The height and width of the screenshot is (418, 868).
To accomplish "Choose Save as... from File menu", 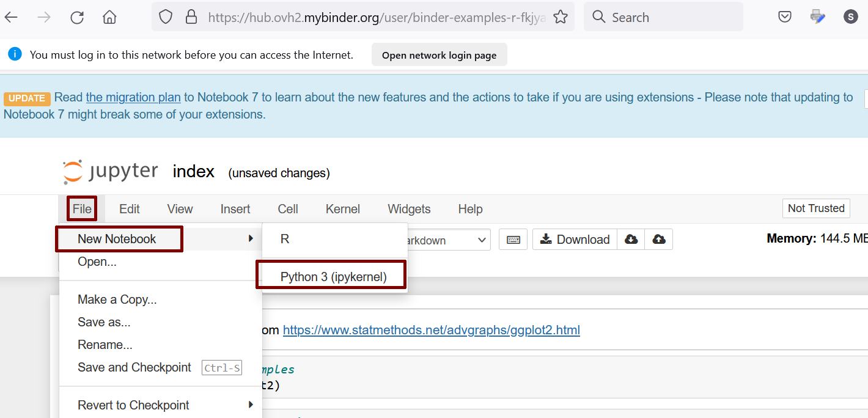I will click(x=160, y=322).
